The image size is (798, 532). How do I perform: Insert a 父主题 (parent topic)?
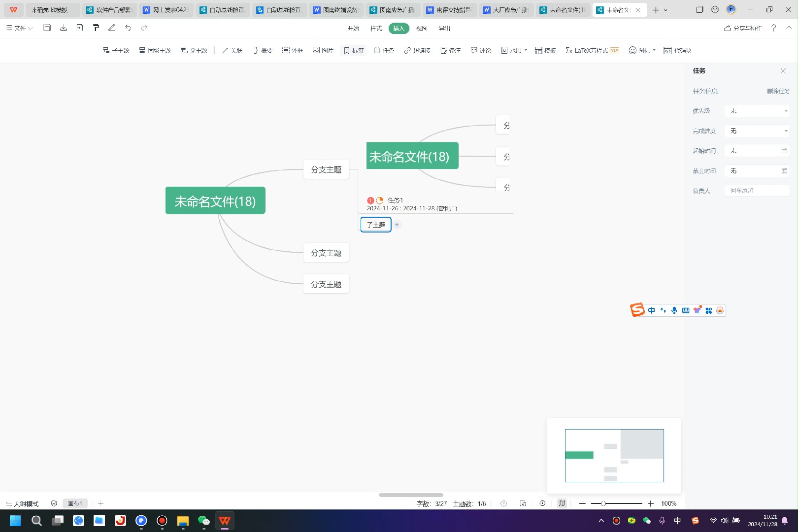click(x=195, y=50)
